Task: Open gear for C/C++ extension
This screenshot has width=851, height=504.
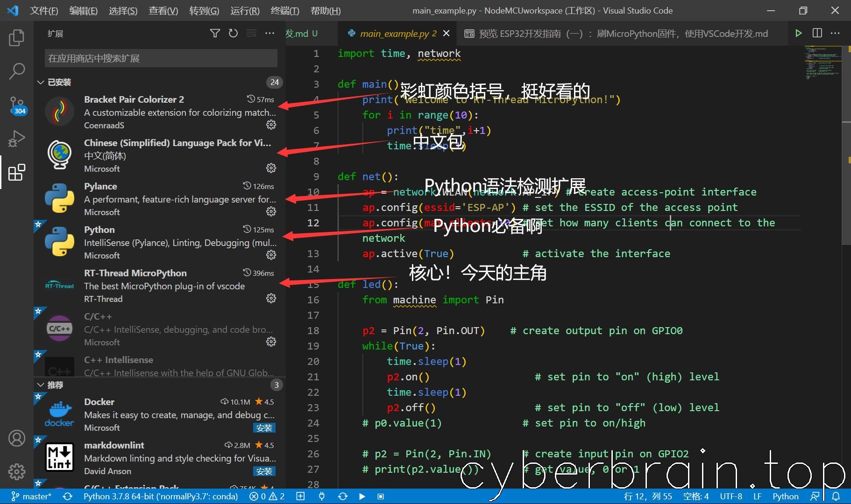Action: [271, 342]
